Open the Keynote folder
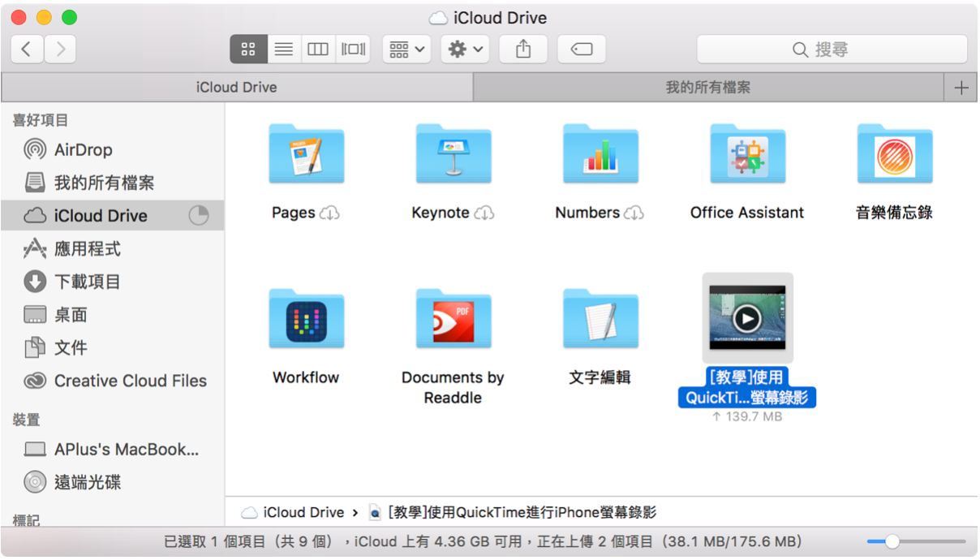Viewport: 980px width, 560px height. (x=453, y=154)
